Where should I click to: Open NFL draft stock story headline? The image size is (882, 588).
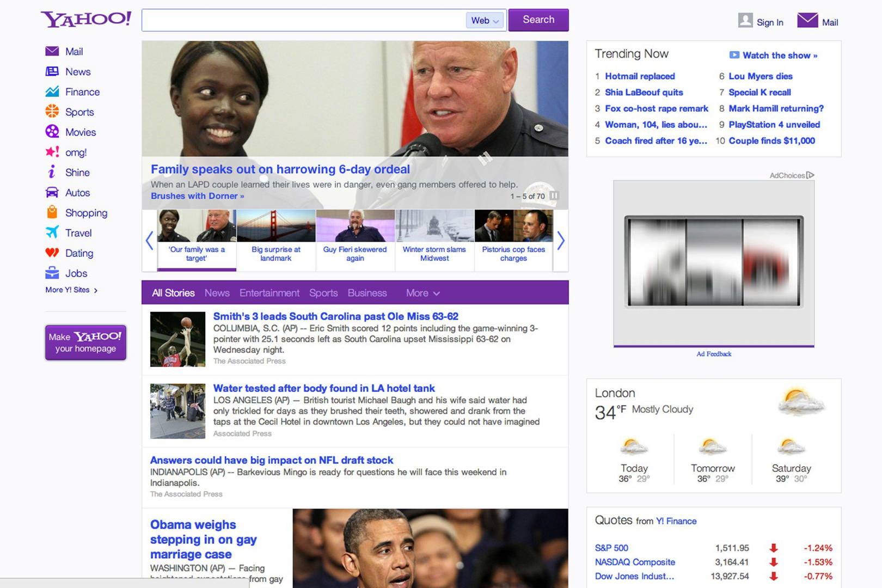point(272,460)
